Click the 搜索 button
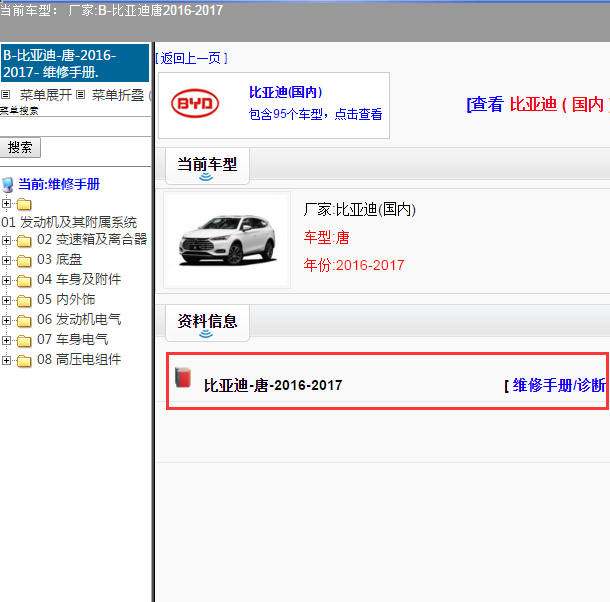Screen dimensions: 610x602 coord(20,147)
